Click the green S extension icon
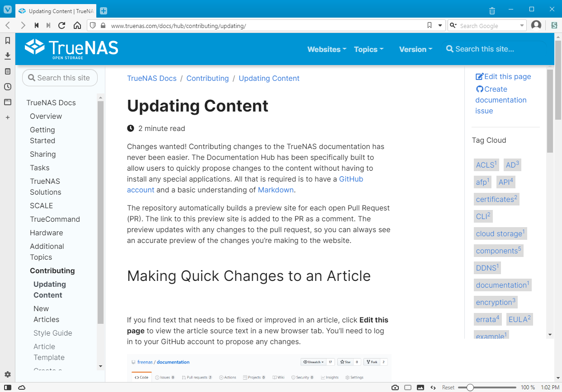The width and height of the screenshot is (562, 392). click(x=554, y=26)
